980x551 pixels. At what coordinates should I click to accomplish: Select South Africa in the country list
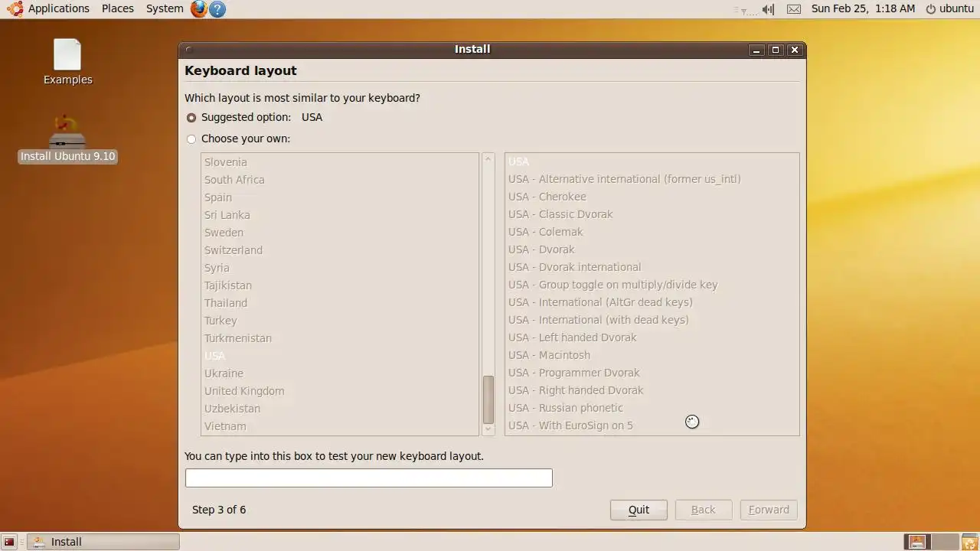point(340,180)
